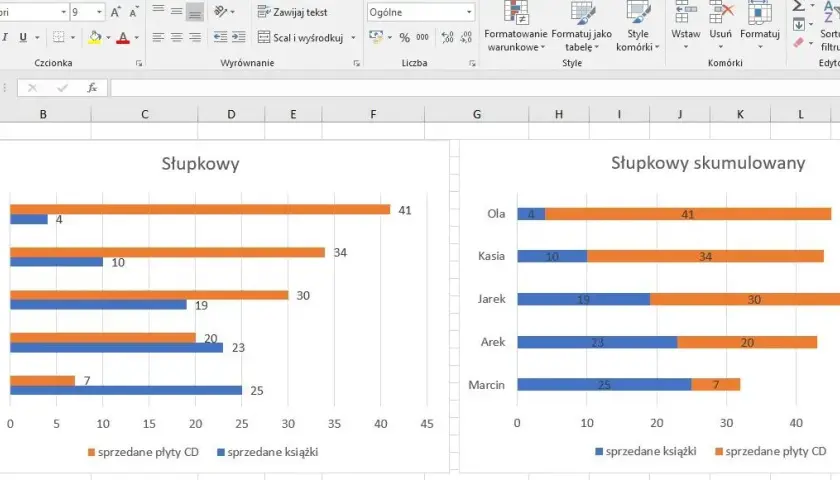Click the text orientation icon
This screenshot has height=480, width=840.
click(221, 11)
